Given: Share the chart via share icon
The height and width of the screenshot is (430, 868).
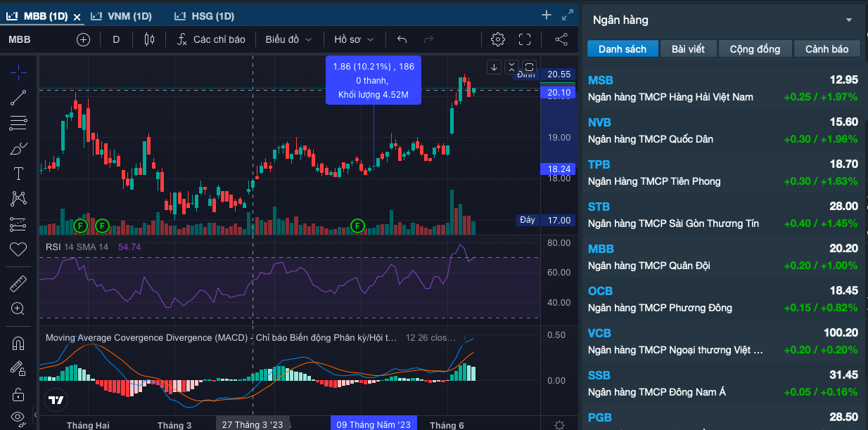Looking at the screenshot, I should click(561, 39).
